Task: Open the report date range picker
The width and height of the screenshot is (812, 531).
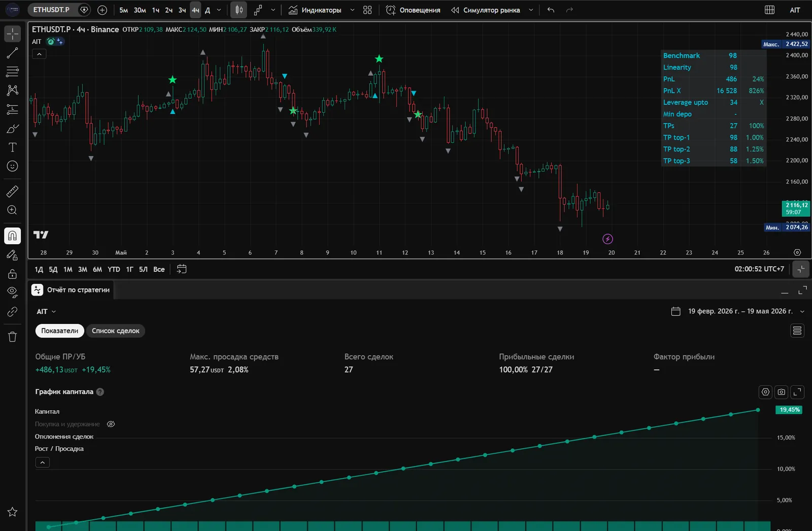Action: click(738, 311)
